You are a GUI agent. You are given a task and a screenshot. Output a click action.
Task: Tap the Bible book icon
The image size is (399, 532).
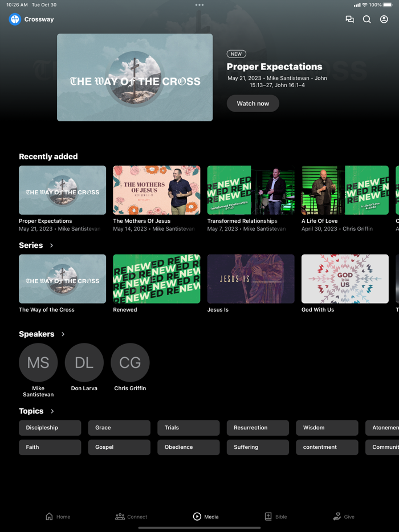pos(268,517)
